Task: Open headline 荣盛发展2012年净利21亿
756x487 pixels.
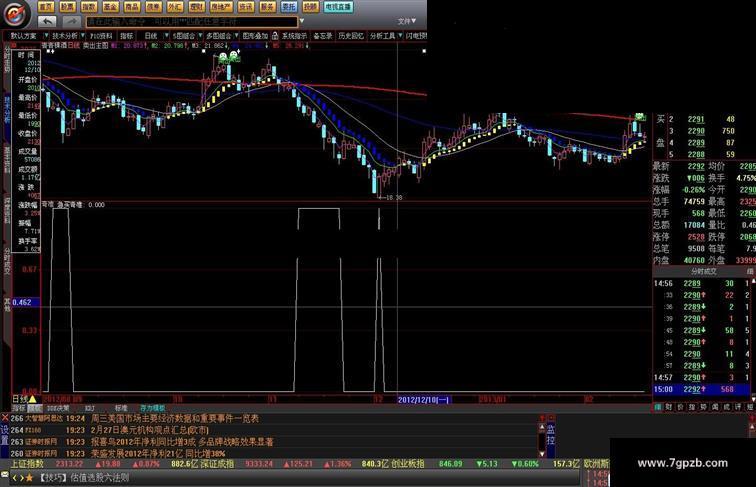Action: tap(159, 453)
